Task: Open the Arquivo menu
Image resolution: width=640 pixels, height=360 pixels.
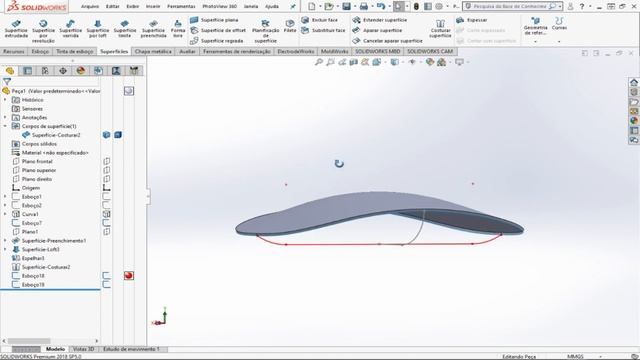Action: pos(90,6)
